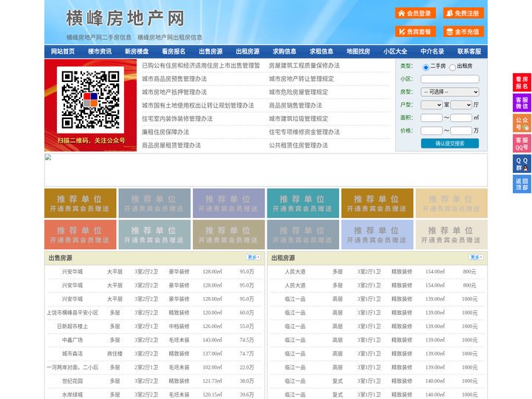Click orange-red 推荐单位 banner tile
Viewport: 532px width, 399px height.
[81, 234]
